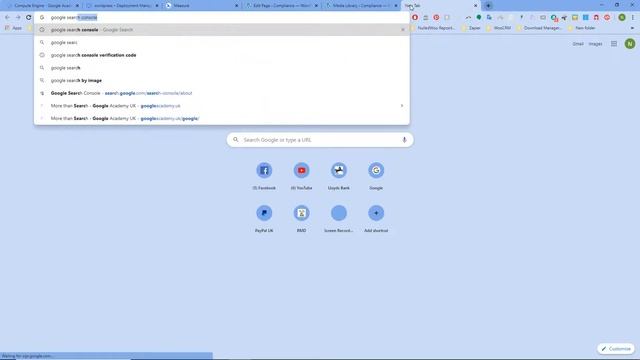Open More than Search googleacademy.uk suggestion
The height and width of the screenshot is (360, 640).
coord(222,106)
